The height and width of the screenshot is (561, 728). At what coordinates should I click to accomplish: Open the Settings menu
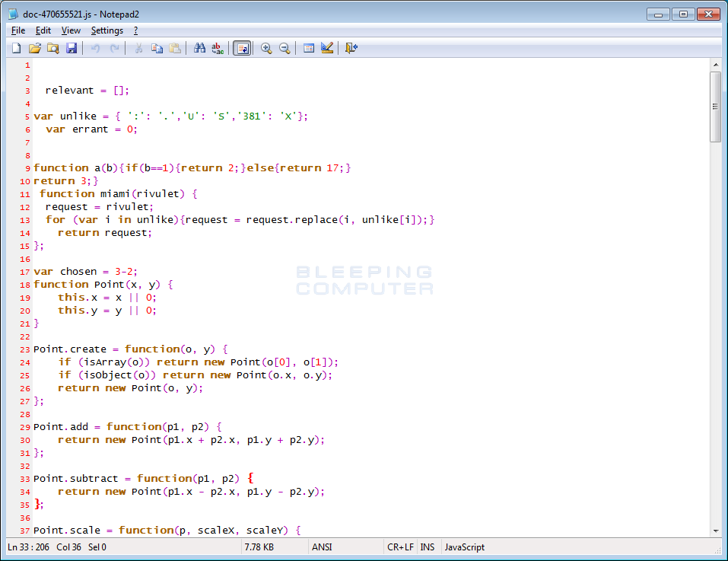[106, 30]
